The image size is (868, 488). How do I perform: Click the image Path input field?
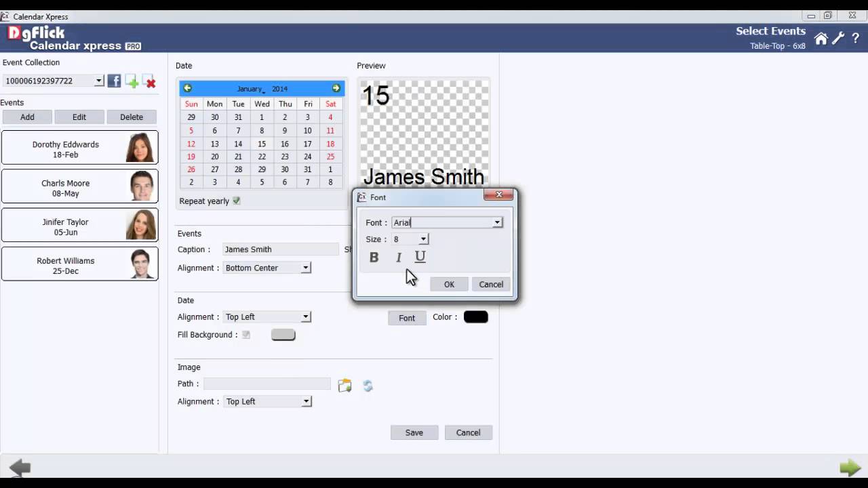click(267, 384)
